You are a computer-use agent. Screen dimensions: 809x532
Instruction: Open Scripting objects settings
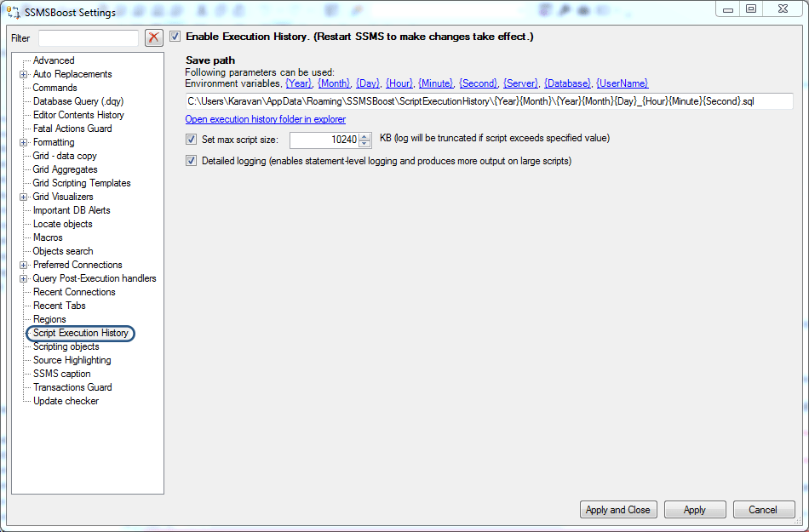coord(66,347)
